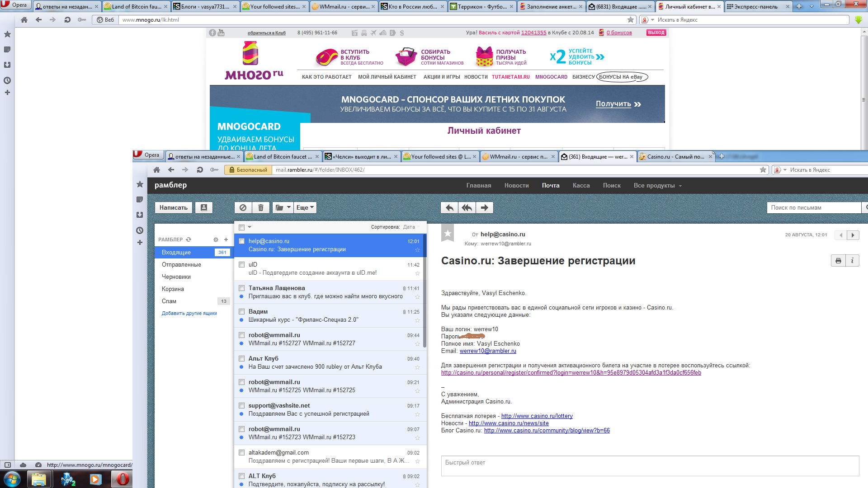868x488 pixels.
Task: Click the Поиск по письмам search field
Action: coord(814,207)
